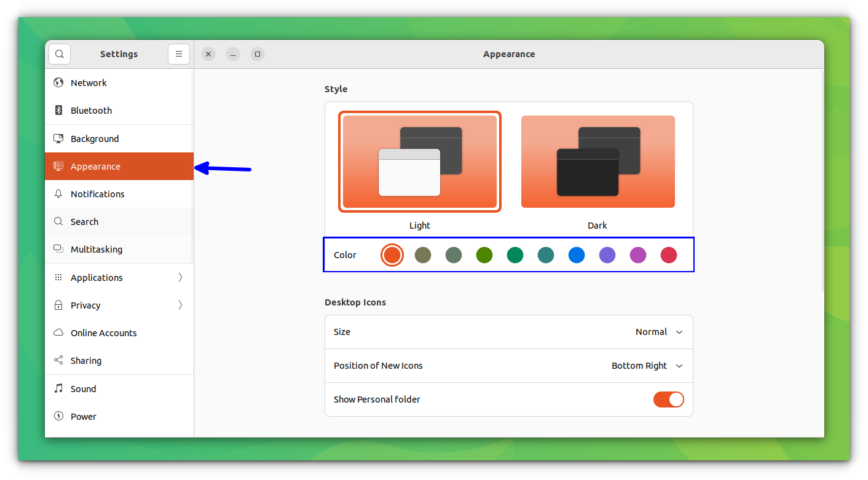
Task: Select the Dark style theme
Action: click(x=597, y=162)
